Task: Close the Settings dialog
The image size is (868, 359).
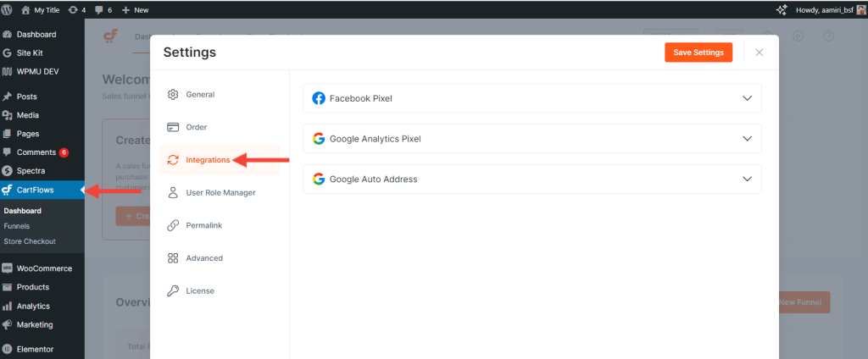Action: point(759,52)
